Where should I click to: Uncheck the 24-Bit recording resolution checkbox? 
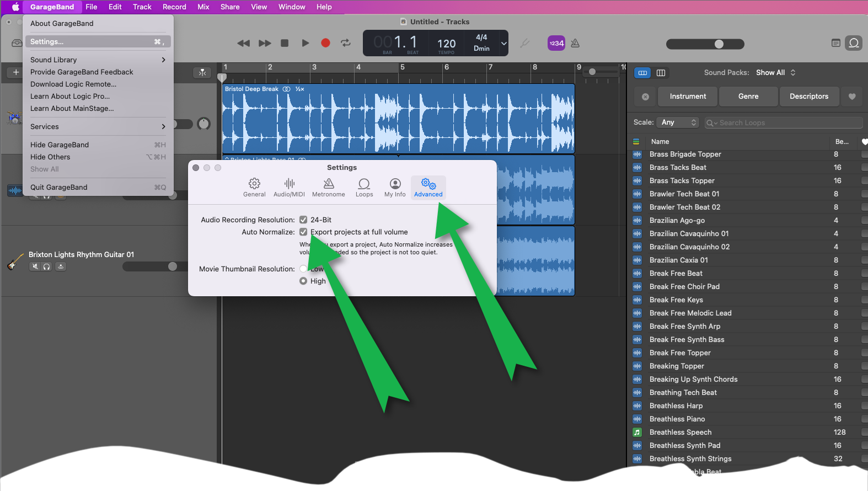[303, 220]
